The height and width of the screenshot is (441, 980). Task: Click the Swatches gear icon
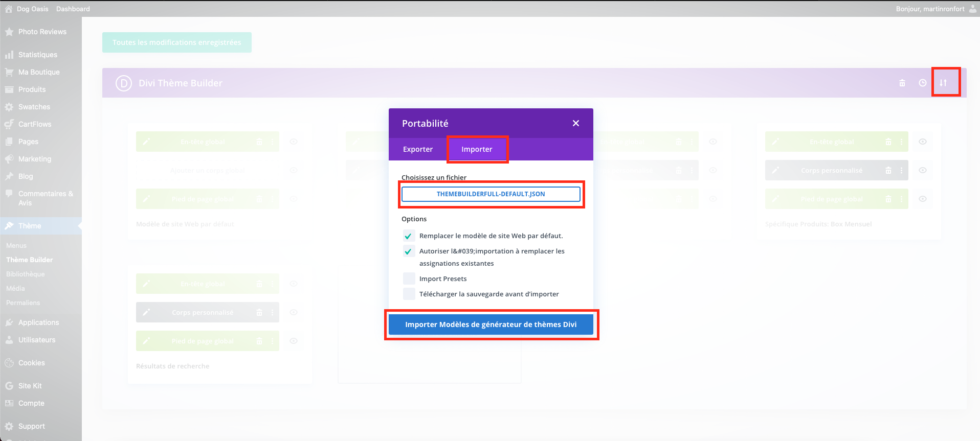tap(9, 107)
